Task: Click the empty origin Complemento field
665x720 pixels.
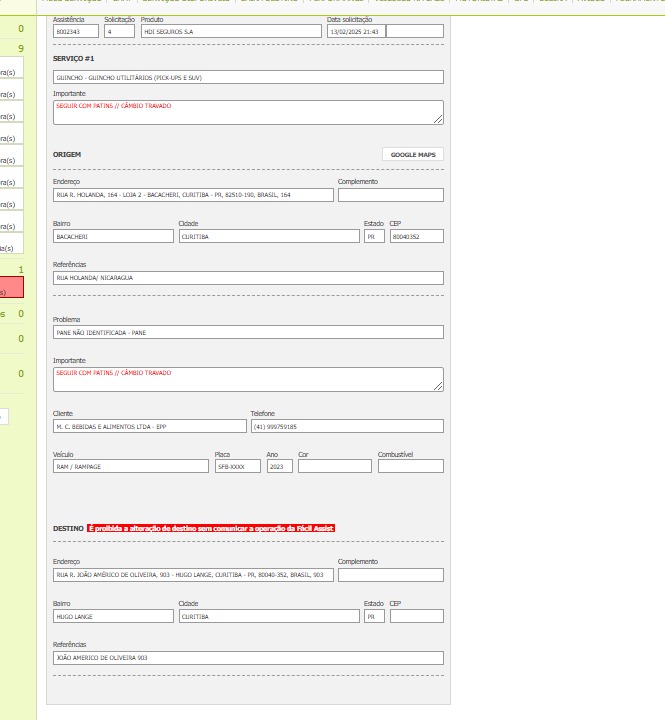Action: tap(390, 195)
